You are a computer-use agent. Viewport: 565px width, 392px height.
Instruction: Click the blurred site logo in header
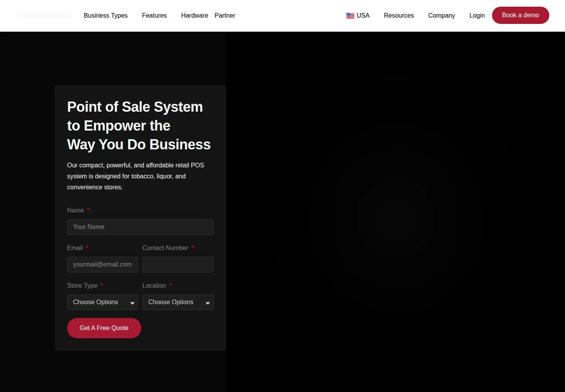[x=44, y=16]
